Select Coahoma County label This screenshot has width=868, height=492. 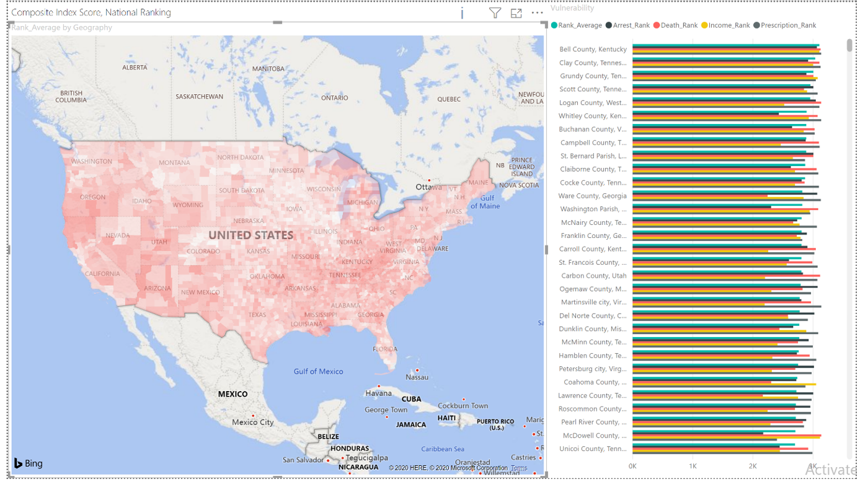tap(595, 382)
